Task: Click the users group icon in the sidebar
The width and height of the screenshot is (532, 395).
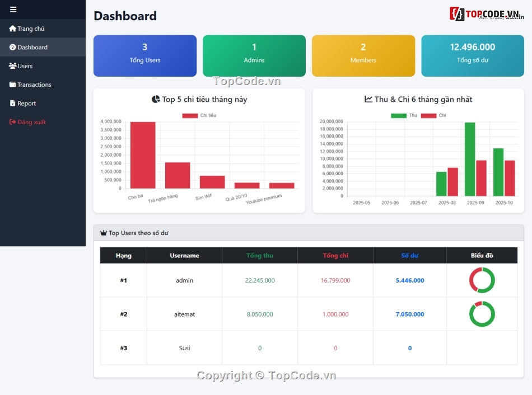Action: (x=12, y=65)
